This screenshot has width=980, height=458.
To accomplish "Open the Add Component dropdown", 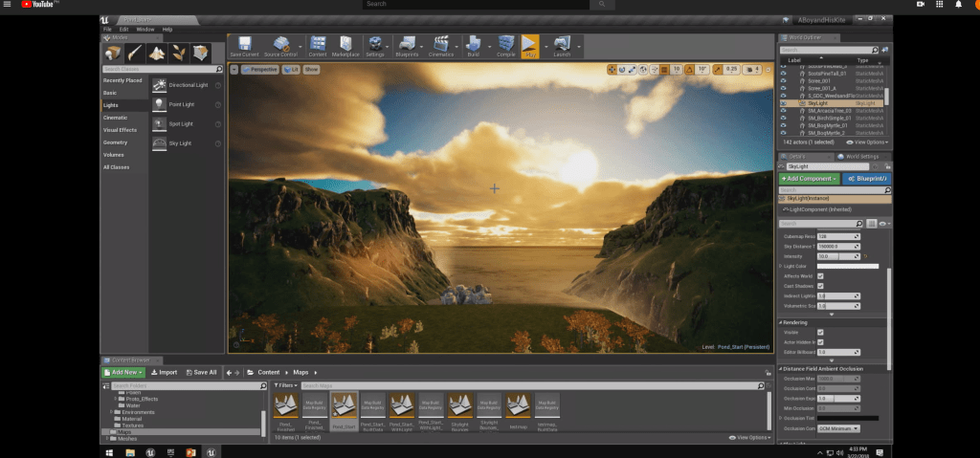I will [809, 179].
